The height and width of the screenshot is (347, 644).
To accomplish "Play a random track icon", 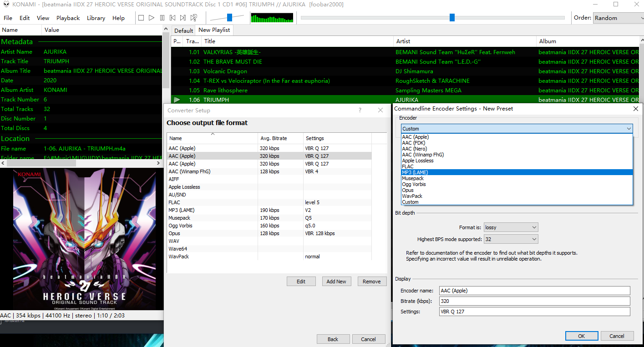I will (194, 18).
